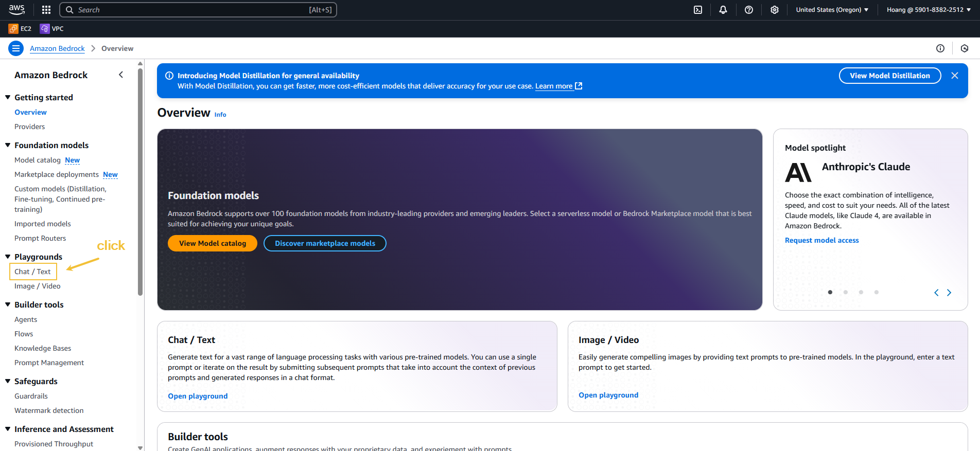Screen dimensions: 980x451
Task: Click the sidebar vertical scrollbar thumb
Action: point(140,182)
